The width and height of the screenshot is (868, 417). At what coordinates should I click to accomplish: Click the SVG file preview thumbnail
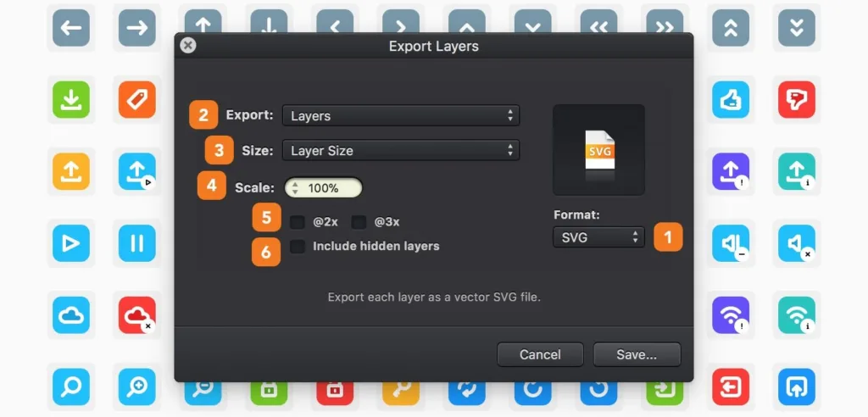coord(598,150)
